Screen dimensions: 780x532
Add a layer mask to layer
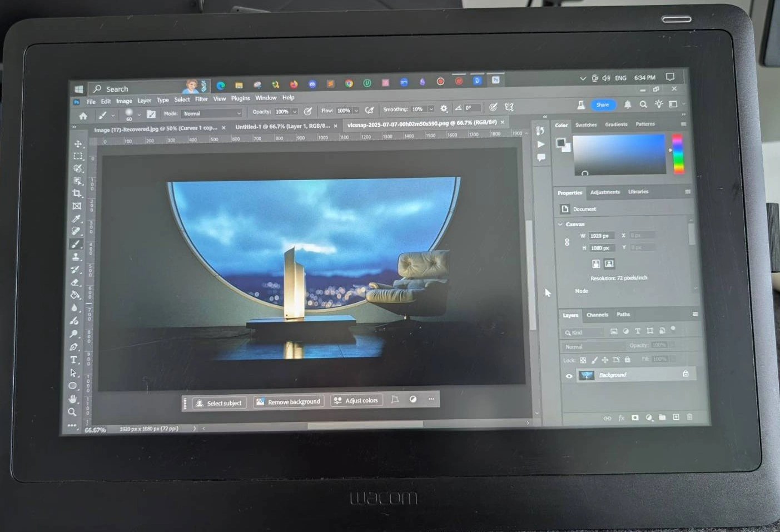coord(635,417)
